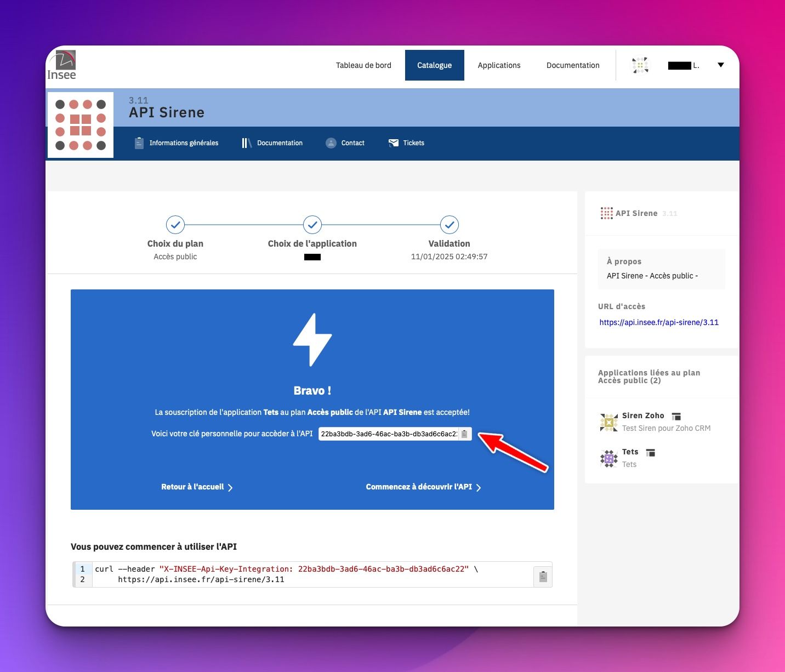Image resolution: width=785 pixels, height=672 pixels.
Task: Click the window icon beside Siren Zoho
Action: click(x=676, y=417)
